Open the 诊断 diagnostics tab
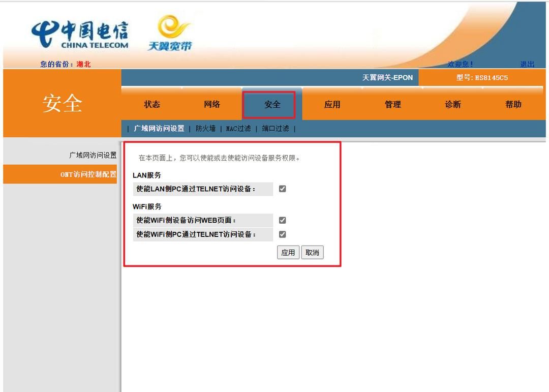This screenshot has height=392, width=549. click(452, 104)
